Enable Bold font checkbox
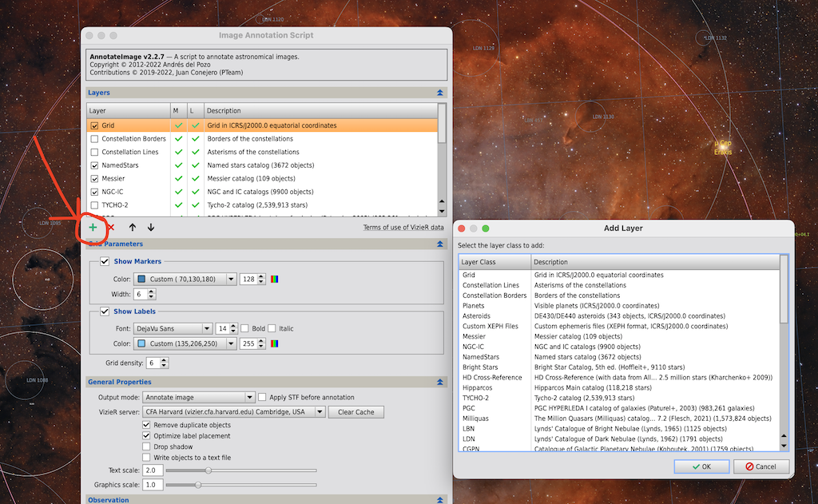 point(244,329)
